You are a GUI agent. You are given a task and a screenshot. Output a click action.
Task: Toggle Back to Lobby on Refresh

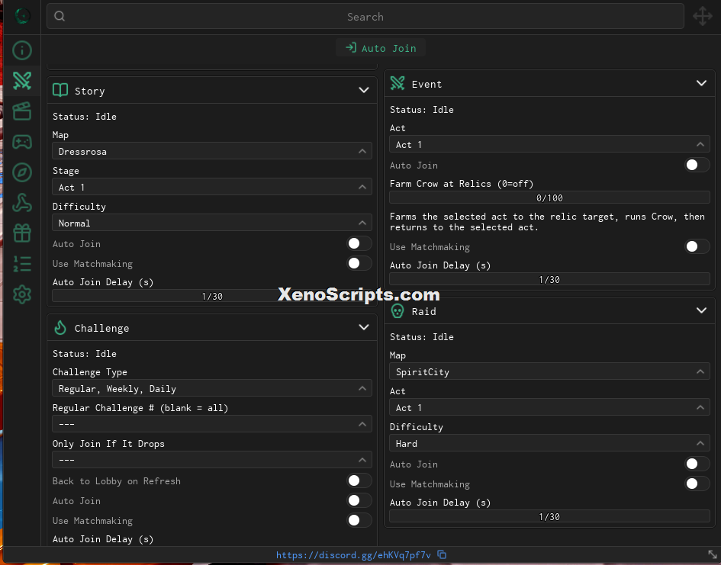(359, 480)
